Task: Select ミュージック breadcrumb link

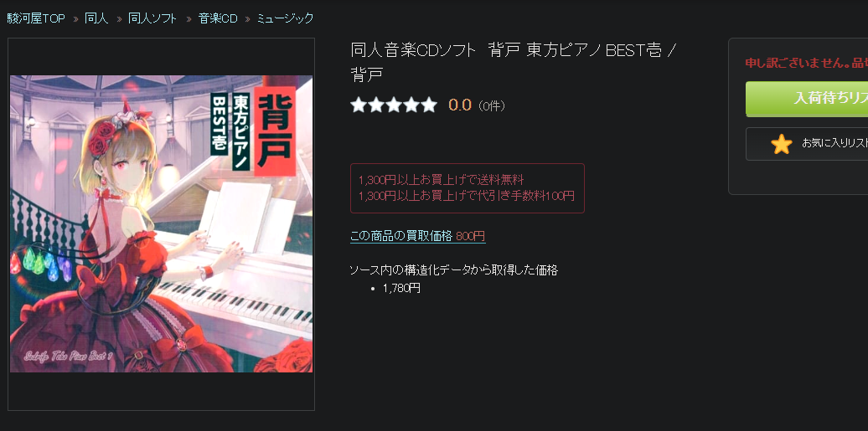Action: (285, 18)
